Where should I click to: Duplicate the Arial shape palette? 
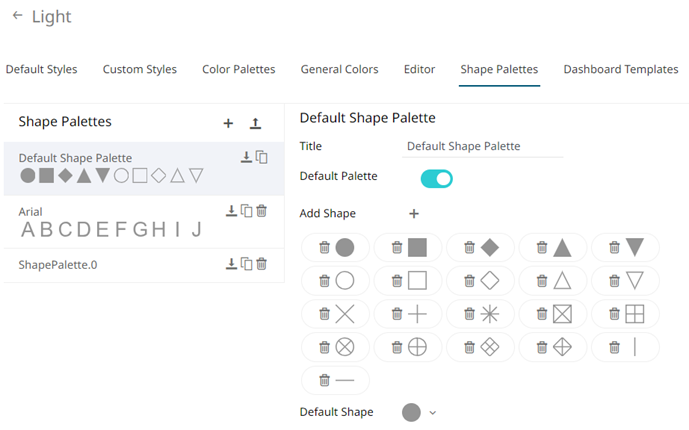point(246,211)
